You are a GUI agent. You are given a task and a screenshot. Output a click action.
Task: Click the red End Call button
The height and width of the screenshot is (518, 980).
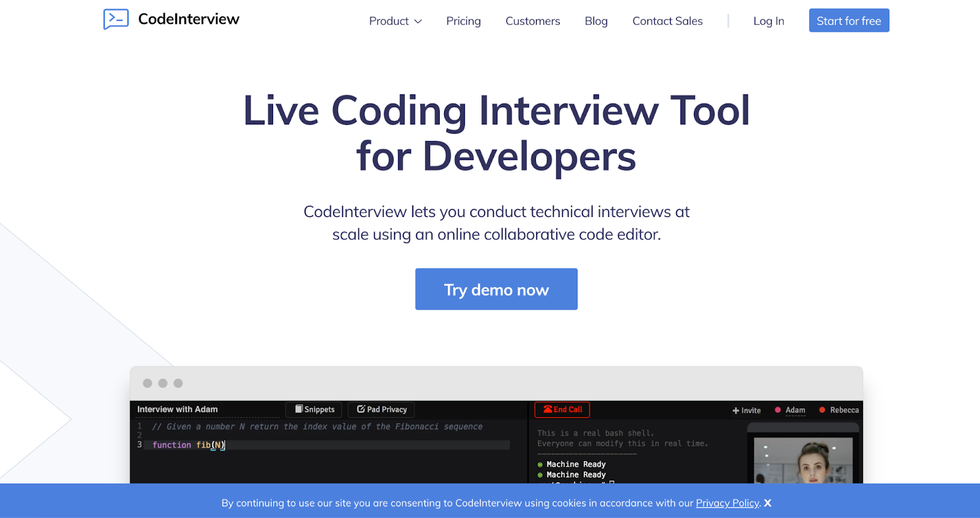click(x=562, y=409)
